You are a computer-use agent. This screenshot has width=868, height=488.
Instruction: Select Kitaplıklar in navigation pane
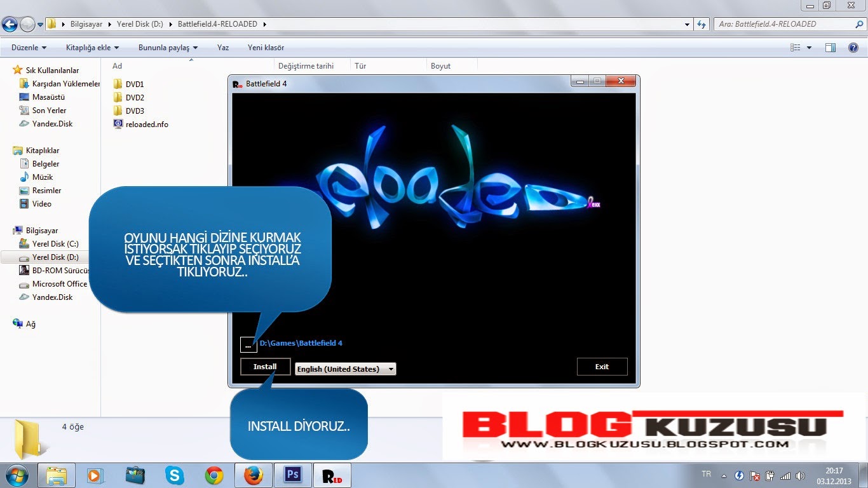point(36,151)
